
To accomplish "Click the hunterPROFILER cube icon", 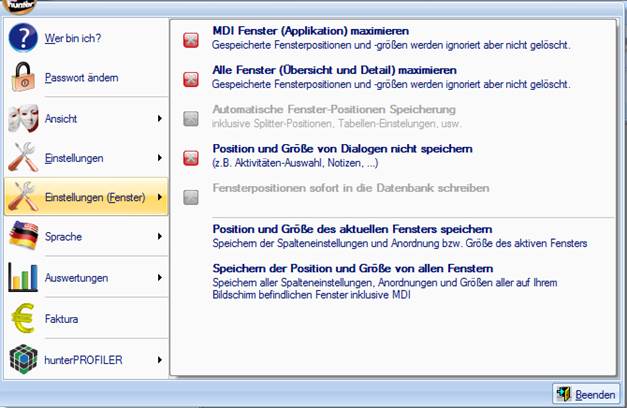I will 22,359.
